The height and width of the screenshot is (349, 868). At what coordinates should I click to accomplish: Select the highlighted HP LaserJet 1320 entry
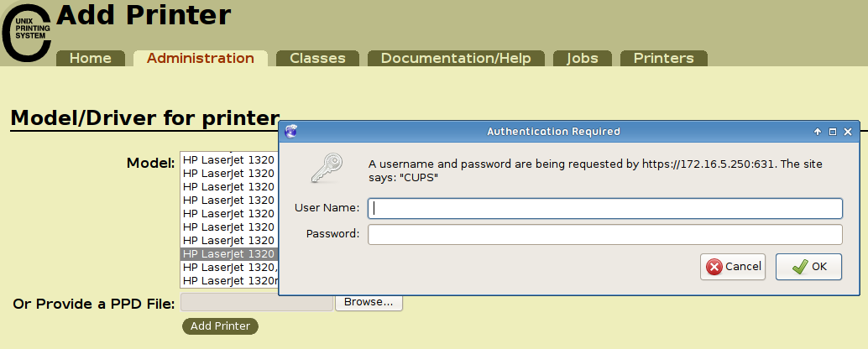[x=229, y=254]
